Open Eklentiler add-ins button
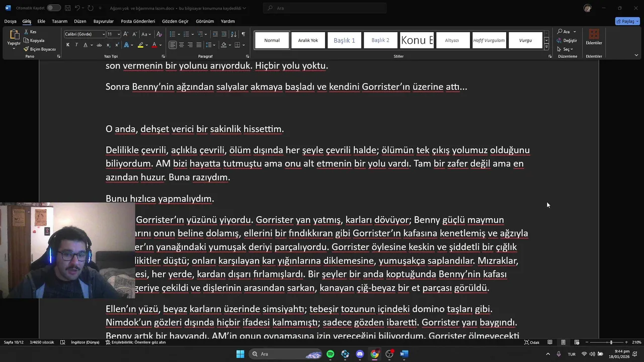Screen dimensions: 644x362 [x=594, y=37]
